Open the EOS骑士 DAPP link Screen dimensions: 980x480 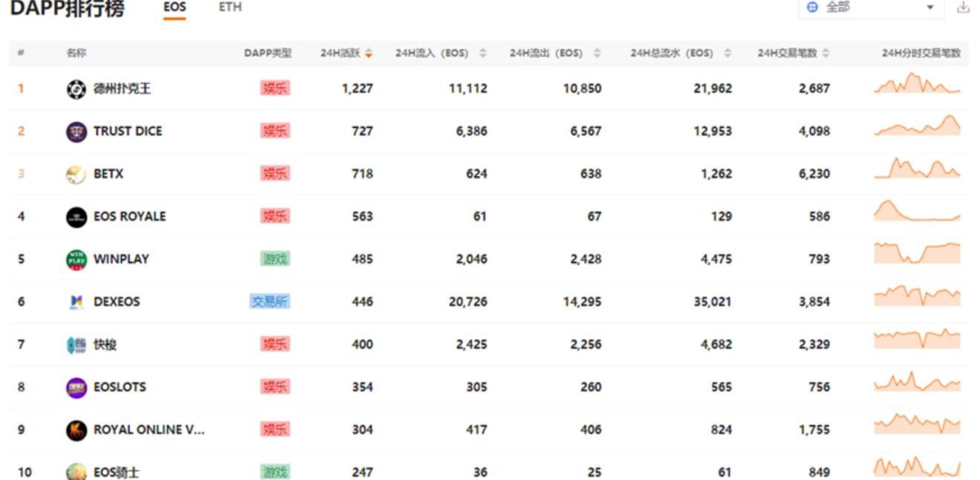116,473
